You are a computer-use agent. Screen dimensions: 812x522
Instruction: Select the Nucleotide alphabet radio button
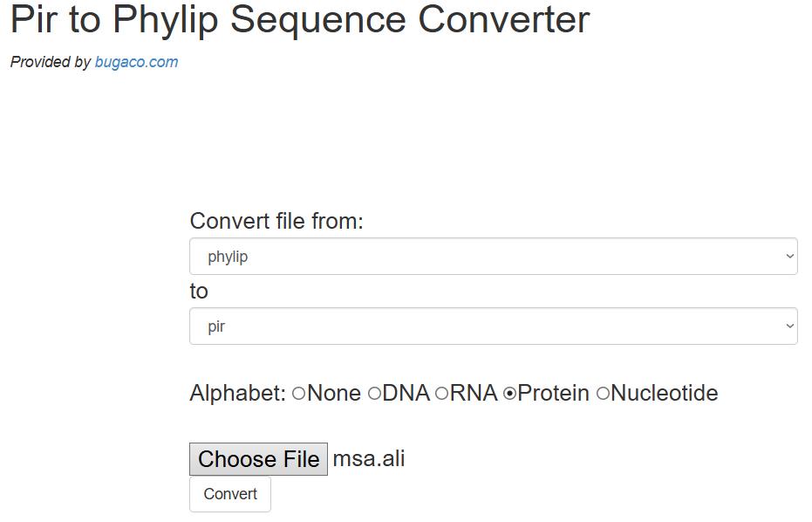[x=603, y=394]
